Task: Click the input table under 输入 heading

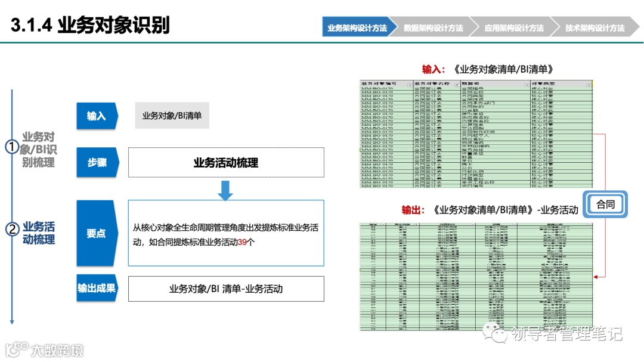Action: (476, 134)
